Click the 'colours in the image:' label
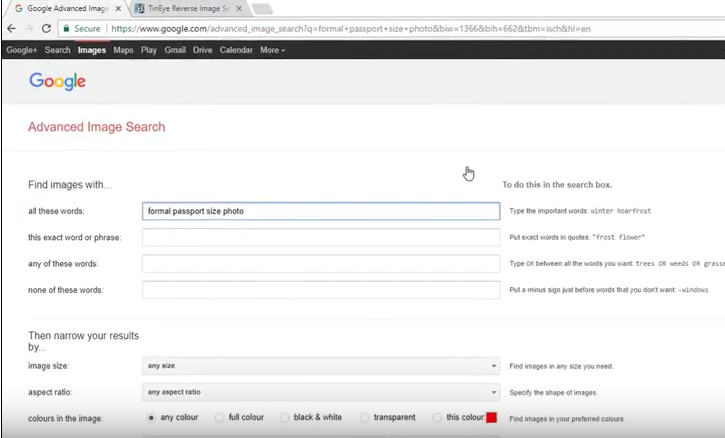The height and width of the screenshot is (438, 725). click(65, 419)
